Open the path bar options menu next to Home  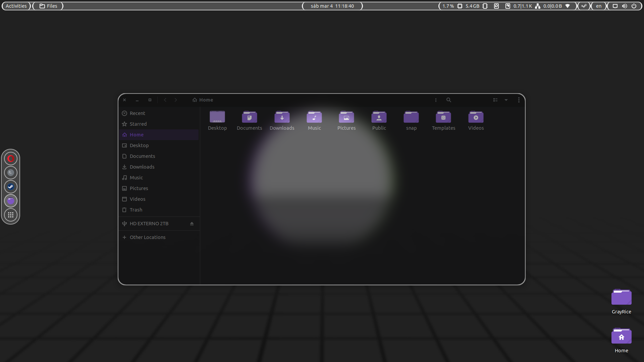(436, 100)
